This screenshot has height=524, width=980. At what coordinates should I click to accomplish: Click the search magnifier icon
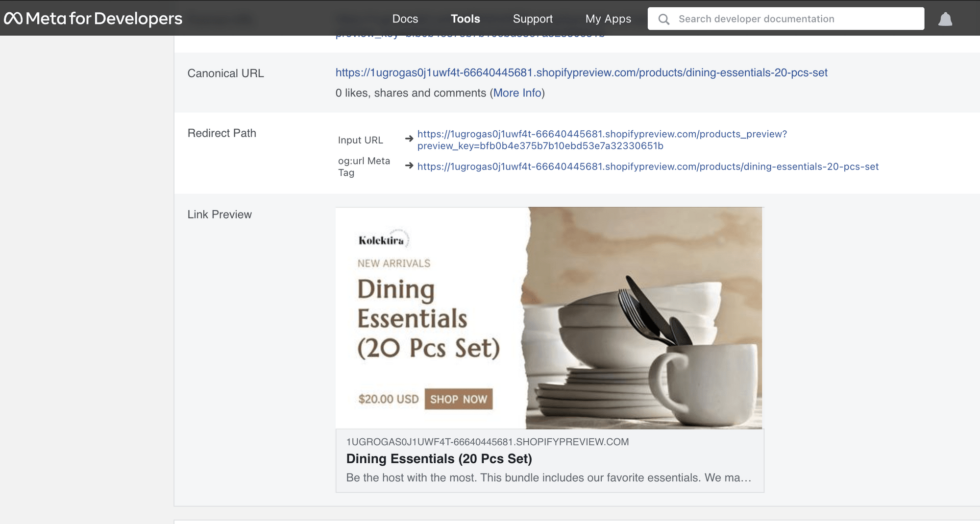[x=663, y=19]
